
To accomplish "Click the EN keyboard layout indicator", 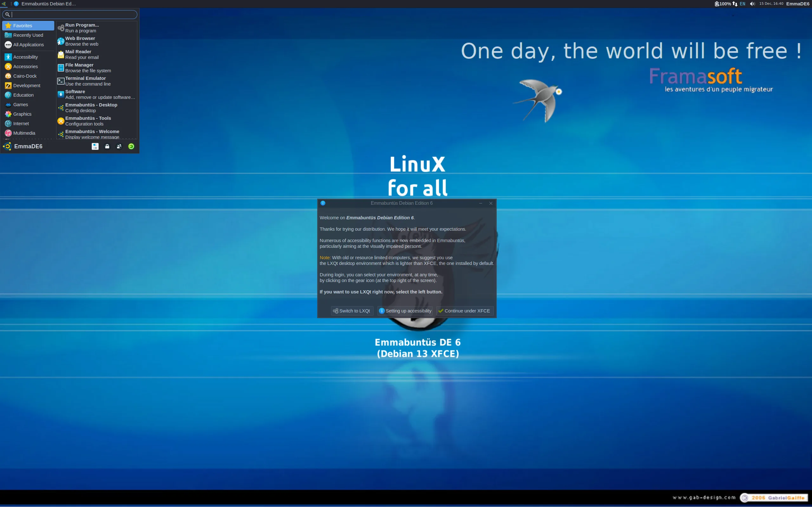I will point(742,4).
